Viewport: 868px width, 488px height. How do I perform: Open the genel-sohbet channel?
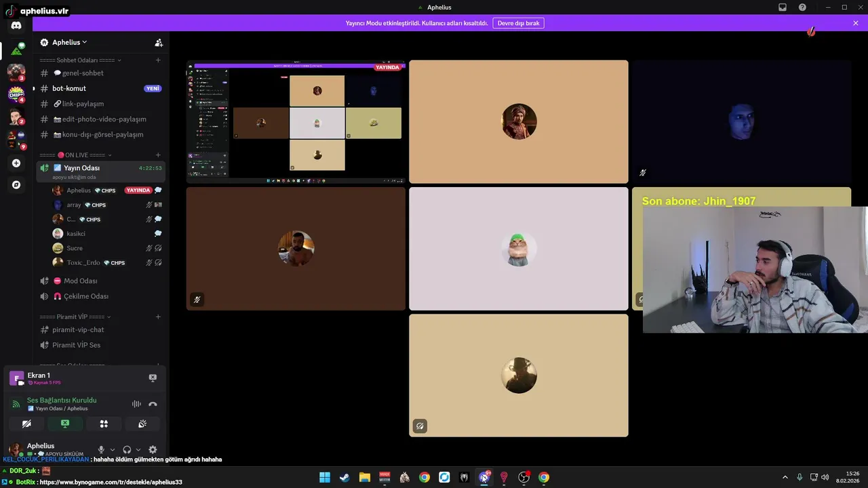[100, 73]
